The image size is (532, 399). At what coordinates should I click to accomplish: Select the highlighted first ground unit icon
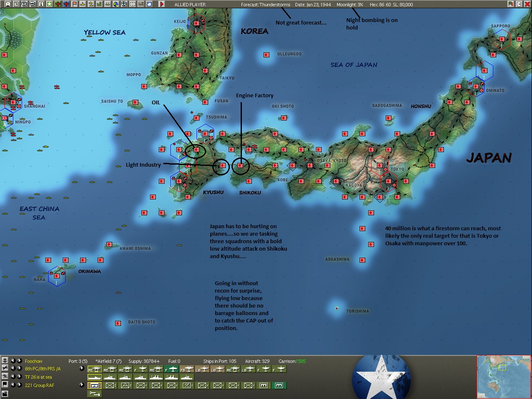[x=94, y=386]
